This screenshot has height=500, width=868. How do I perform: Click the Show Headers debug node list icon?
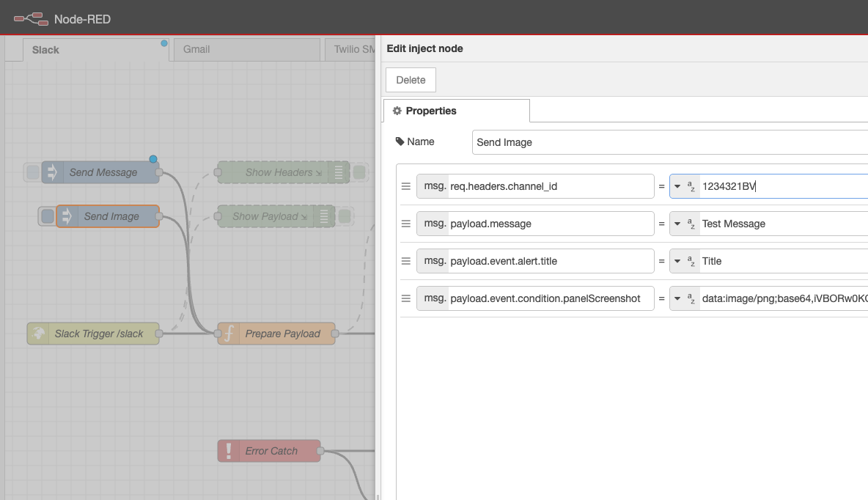pyautogui.click(x=338, y=172)
